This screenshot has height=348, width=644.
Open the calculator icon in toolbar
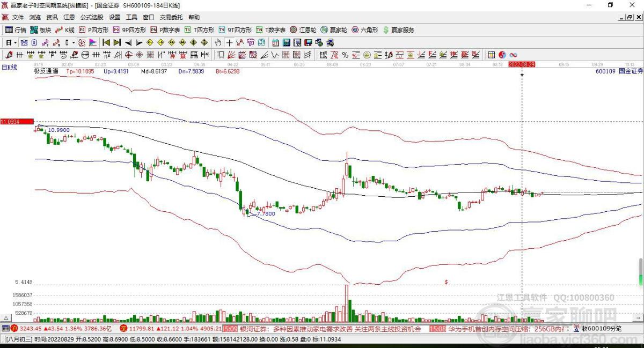coord(286,42)
